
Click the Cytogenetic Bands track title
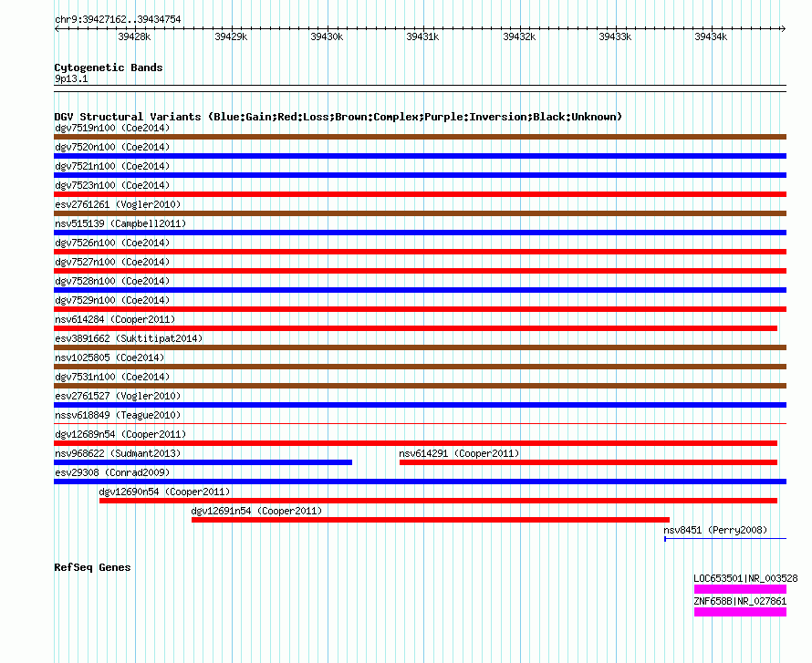pyautogui.click(x=109, y=67)
